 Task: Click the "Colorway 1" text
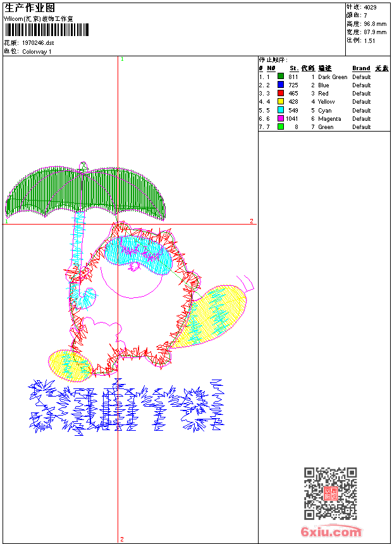37,52
